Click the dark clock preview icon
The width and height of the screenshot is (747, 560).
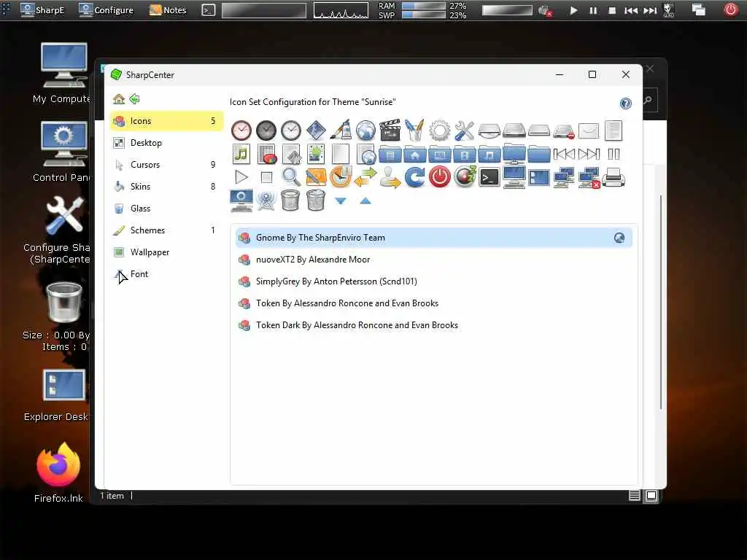coord(266,131)
